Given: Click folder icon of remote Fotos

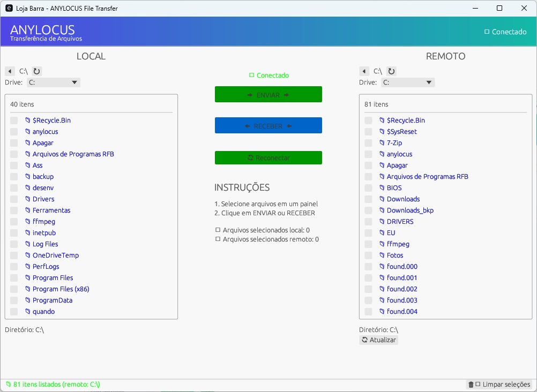Looking at the screenshot, I should click(382, 255).
